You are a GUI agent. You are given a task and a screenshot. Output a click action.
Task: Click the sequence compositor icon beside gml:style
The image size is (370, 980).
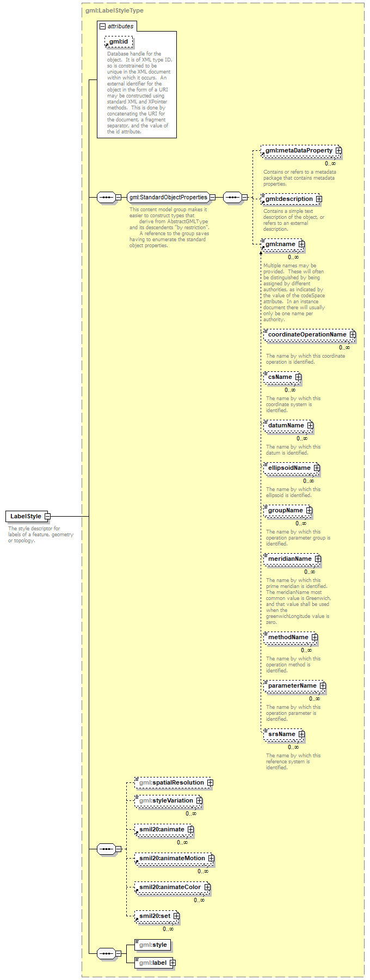click(x=106, y=953)
